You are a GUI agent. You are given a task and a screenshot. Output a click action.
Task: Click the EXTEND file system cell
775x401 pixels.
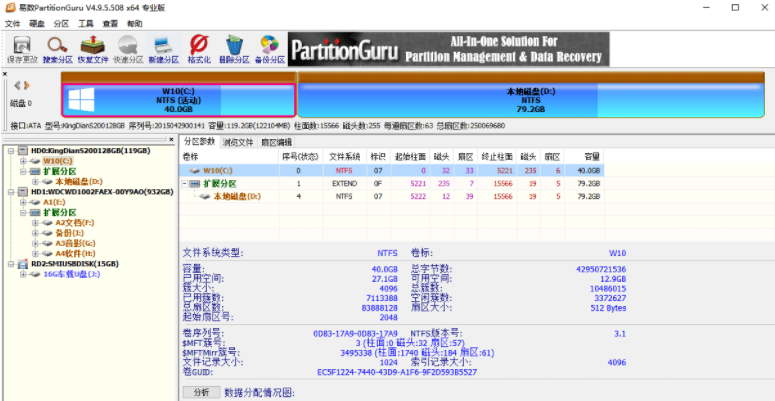point(344,183)
